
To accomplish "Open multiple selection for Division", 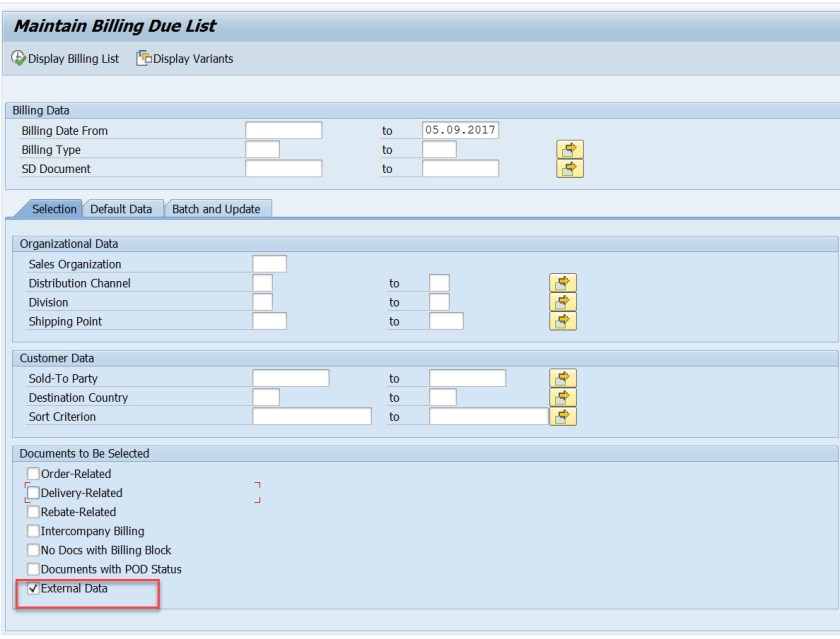I will click(x=562, y=302).
